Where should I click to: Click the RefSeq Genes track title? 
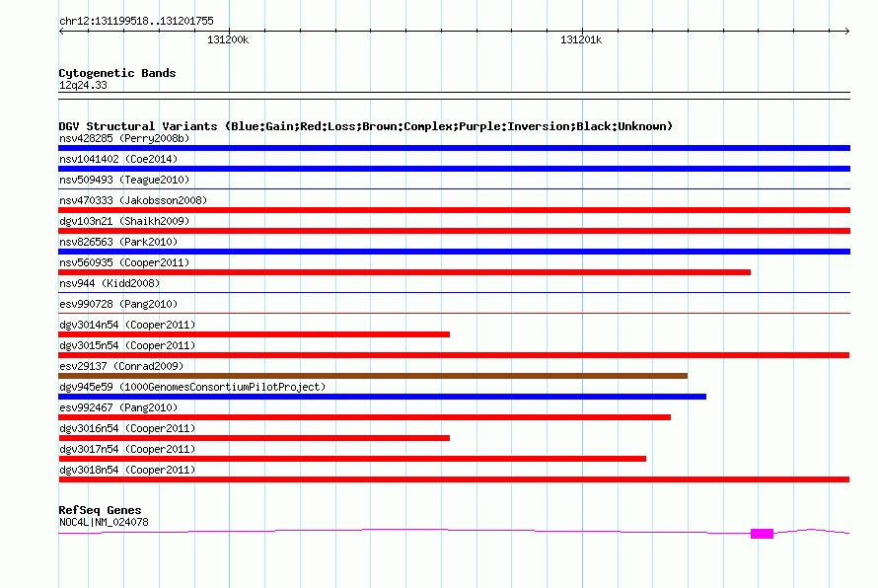point(100,510)
